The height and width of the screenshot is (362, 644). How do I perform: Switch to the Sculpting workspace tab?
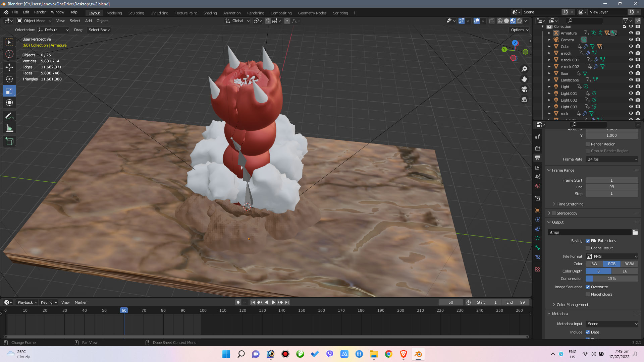[x=136, y=13]
